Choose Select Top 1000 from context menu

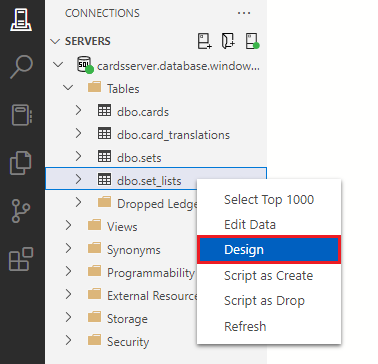click(269, 200)
